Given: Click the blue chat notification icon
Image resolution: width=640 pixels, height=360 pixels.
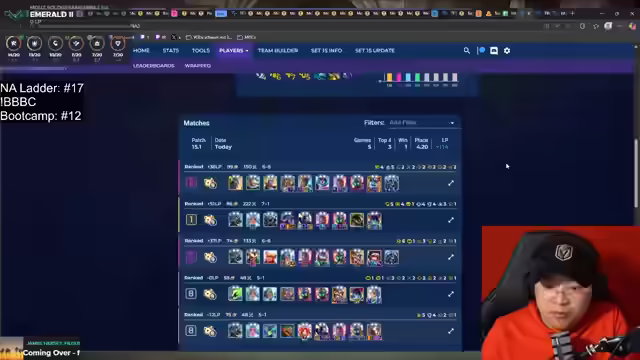Looking at the screenshot, I should pyautogui.click(x=481, y=51).
